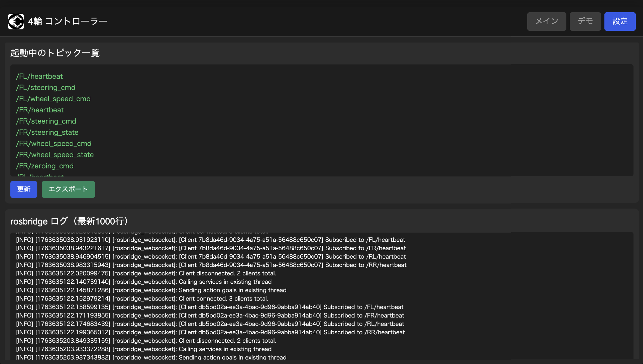Select the /FR/heartbeat topic
Viewport: 643px width, 364px height.
[x=40, y=110]
